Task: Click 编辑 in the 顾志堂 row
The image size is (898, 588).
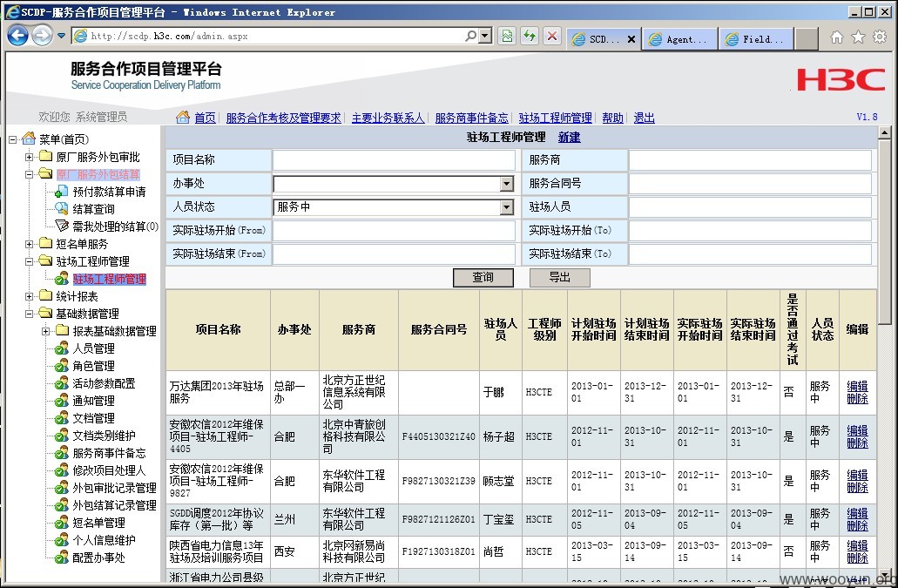Action: pyautogui.click(x=857, y=476)
